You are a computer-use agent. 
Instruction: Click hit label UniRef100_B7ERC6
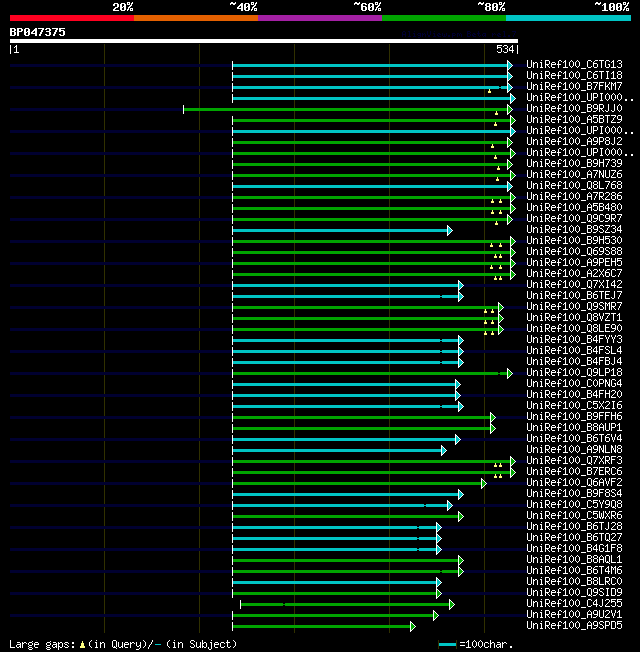pos(574,472)
